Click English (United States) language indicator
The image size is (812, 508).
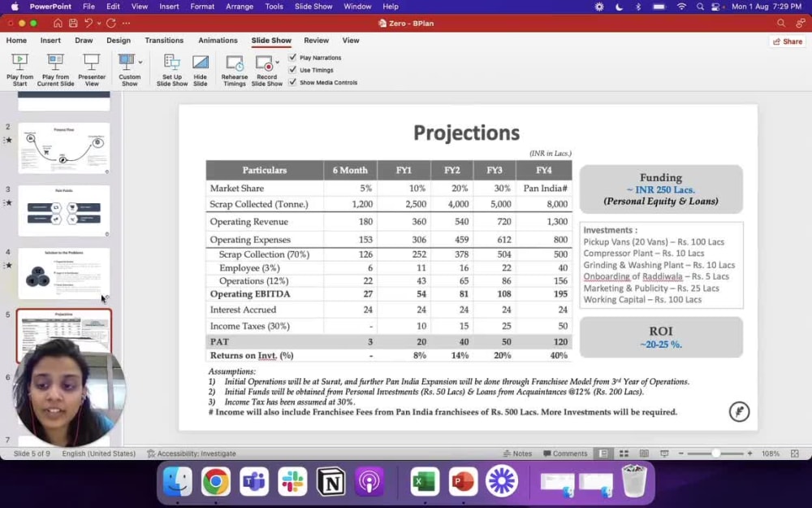99,454
